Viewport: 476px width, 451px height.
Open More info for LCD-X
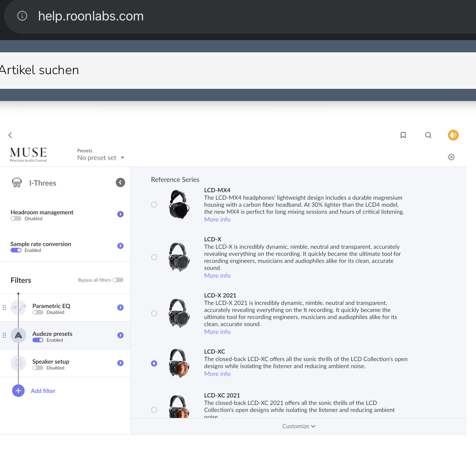(x=217, y=276)
